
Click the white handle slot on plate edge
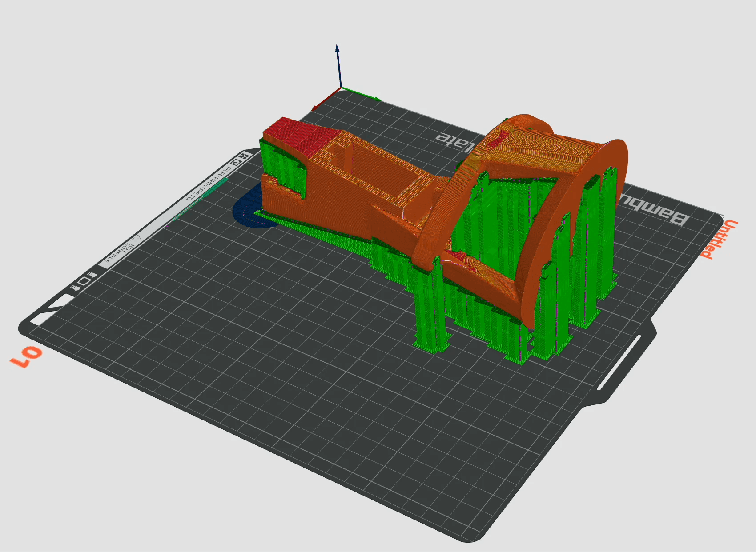point(619,363)
